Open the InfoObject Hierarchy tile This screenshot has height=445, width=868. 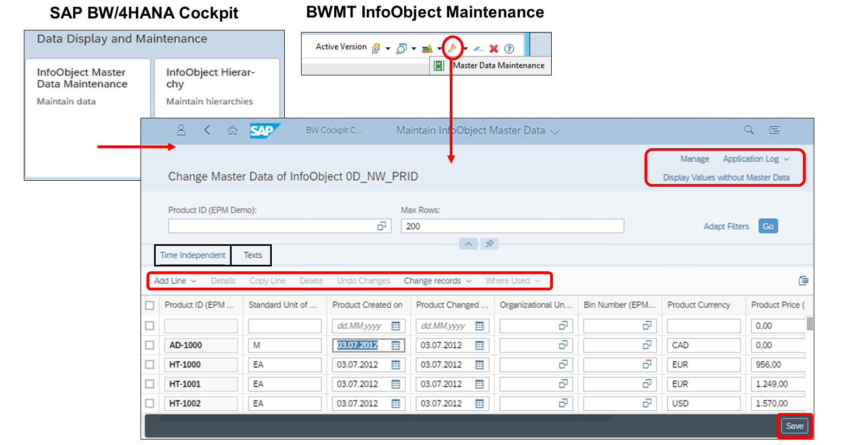coord(217,88)
